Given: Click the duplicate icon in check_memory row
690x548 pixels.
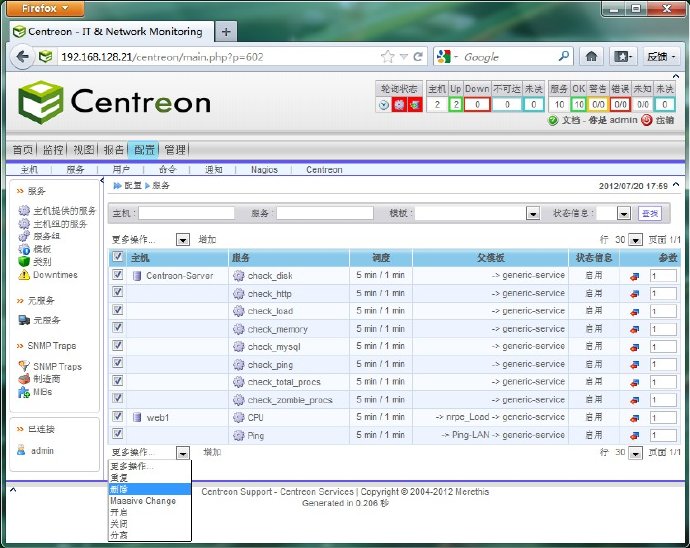Looking at the screenshot, I should 634,329.
